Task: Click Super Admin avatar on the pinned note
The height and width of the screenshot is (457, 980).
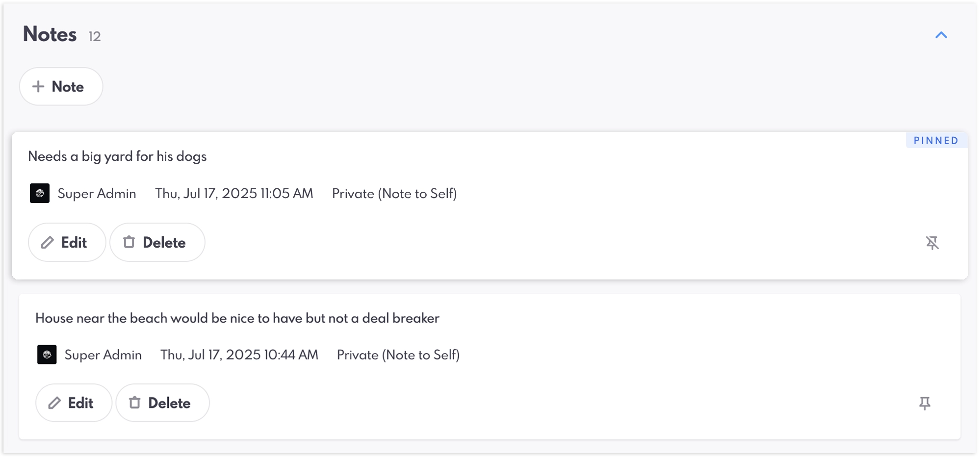Action: 40,193
